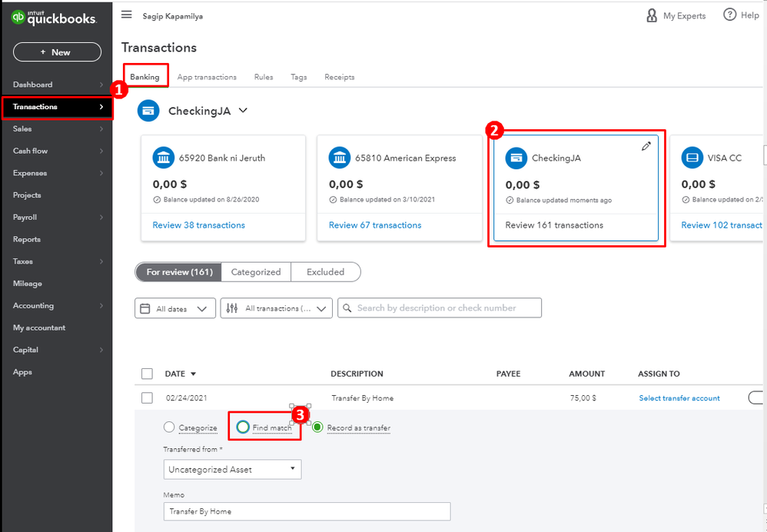Expand the Sales sidebar submenu

[101, 128]
